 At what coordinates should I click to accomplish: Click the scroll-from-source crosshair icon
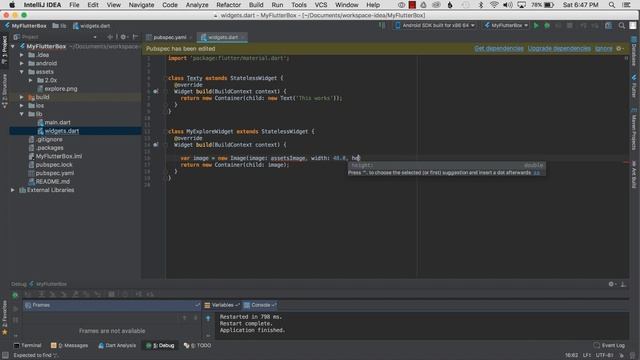pos(110,37)
